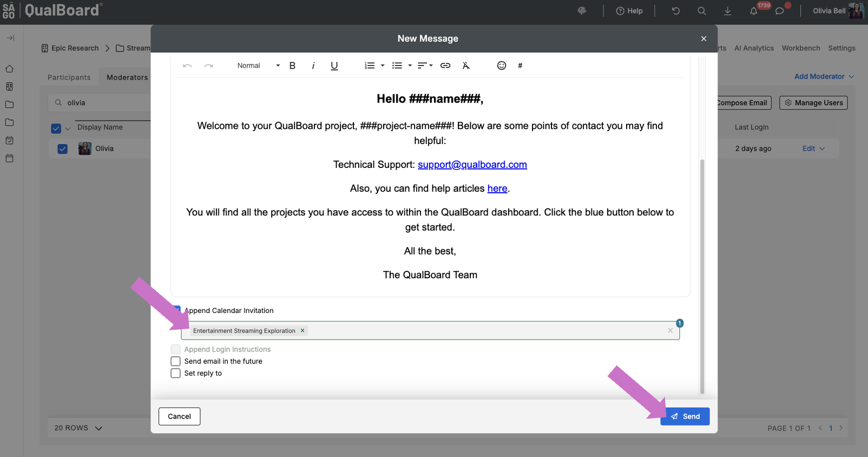Open Workbench tab
The image size is (868, 457).
point(801,48)
